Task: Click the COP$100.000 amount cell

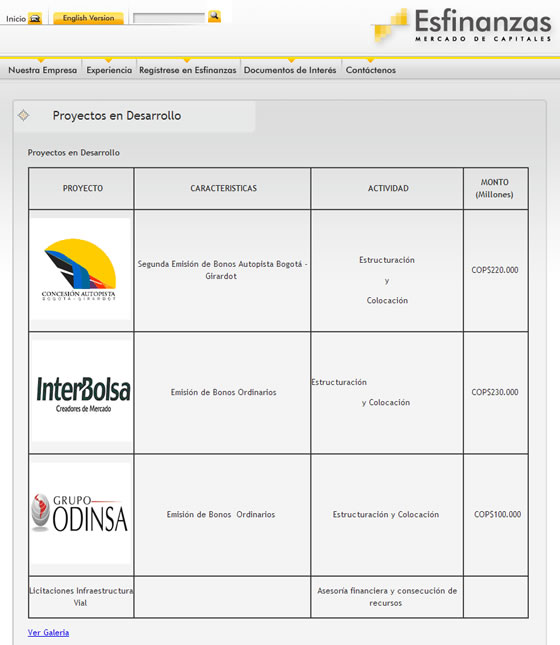Action: tap(497, 514)
